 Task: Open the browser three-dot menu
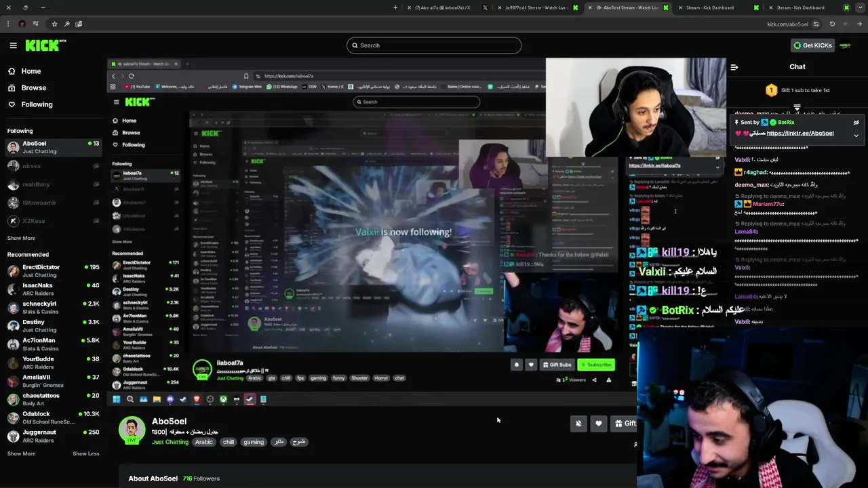coord(7,24)
